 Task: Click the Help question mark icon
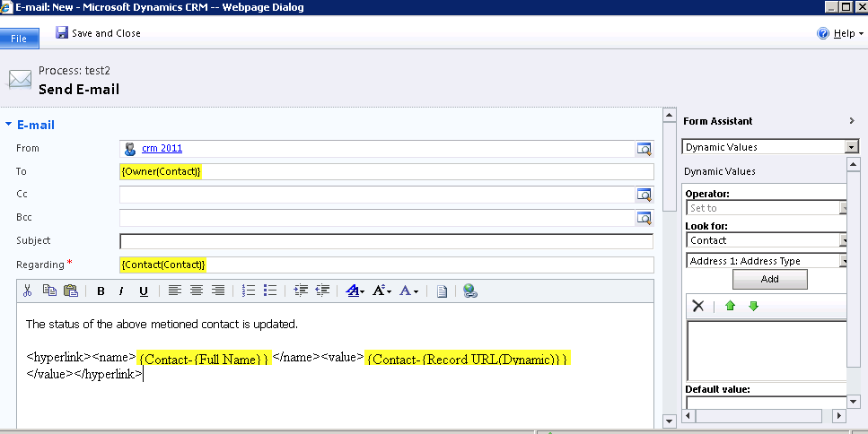click(823, 33)
